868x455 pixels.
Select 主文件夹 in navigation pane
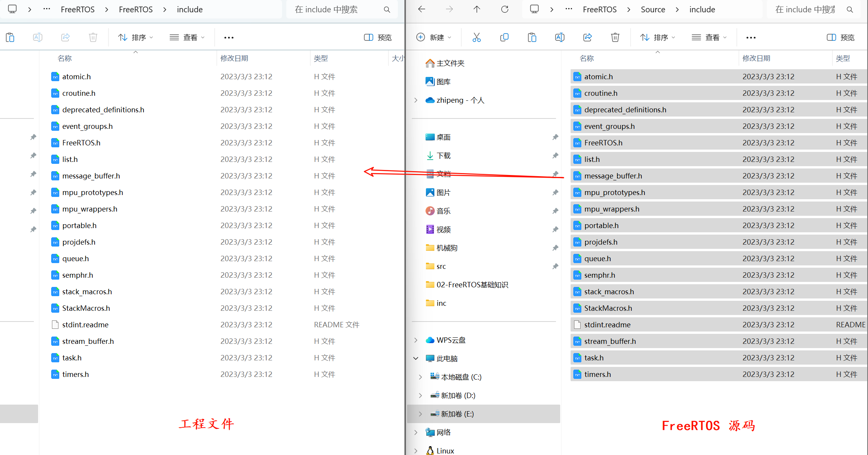coord(445,63)
